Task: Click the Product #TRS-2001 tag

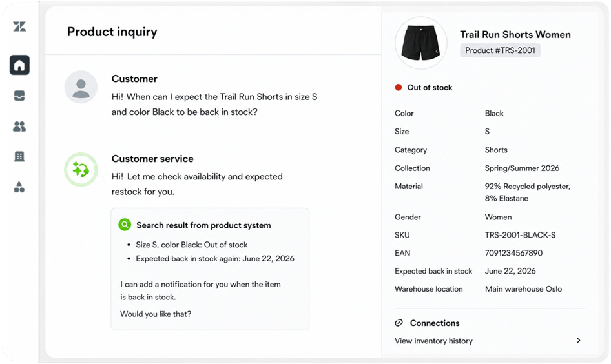Action: pos(500,50)
